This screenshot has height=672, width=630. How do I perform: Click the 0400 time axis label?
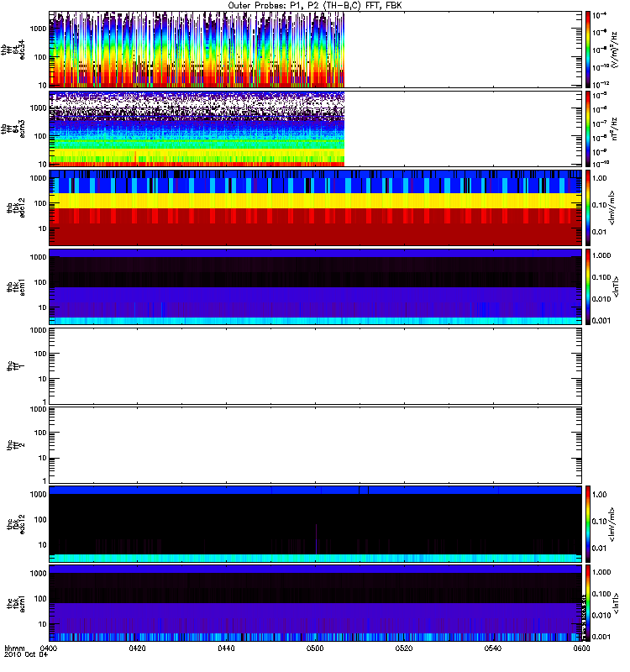(49, 648)
